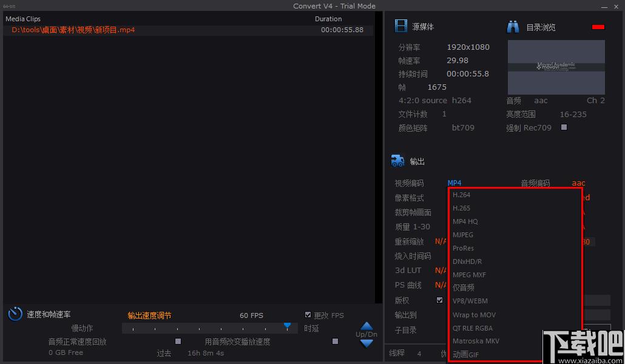625x364 pixels.
Task: Click the 慢动作 label
Action: pos(82,328)
